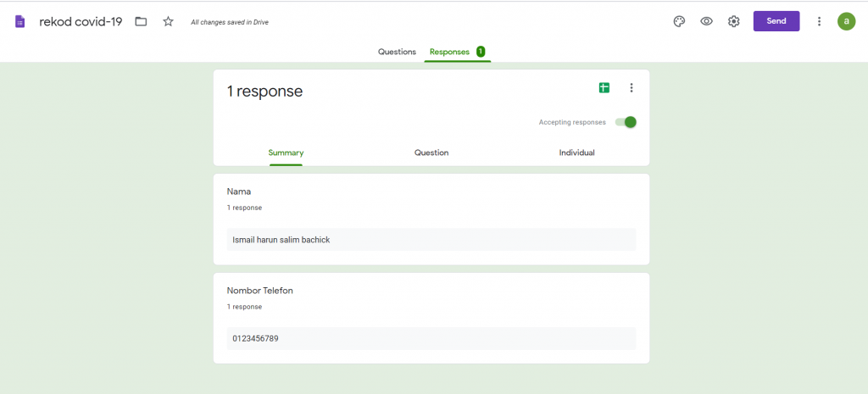868x394 pixels.
Task: Switch to Question view
Action: [x=431, y=153]
